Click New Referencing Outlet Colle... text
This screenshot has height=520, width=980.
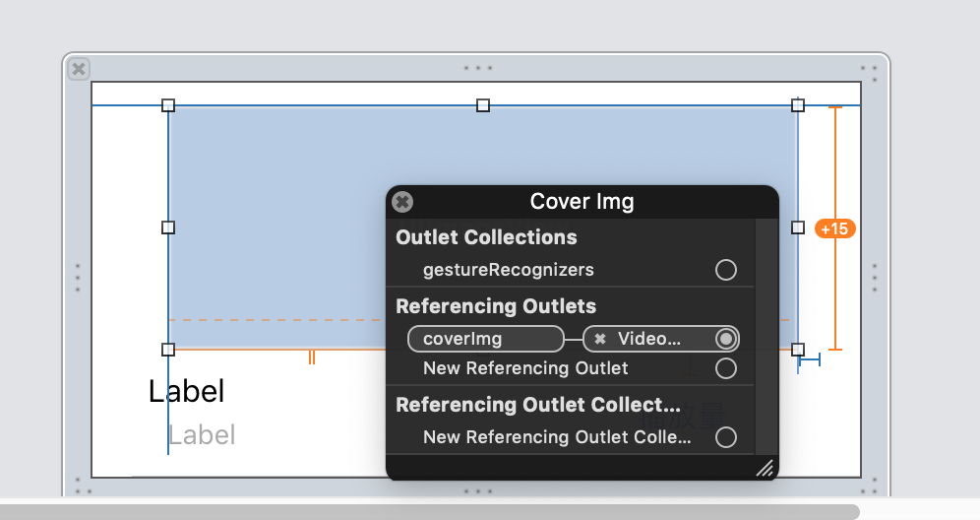(557, 436)
